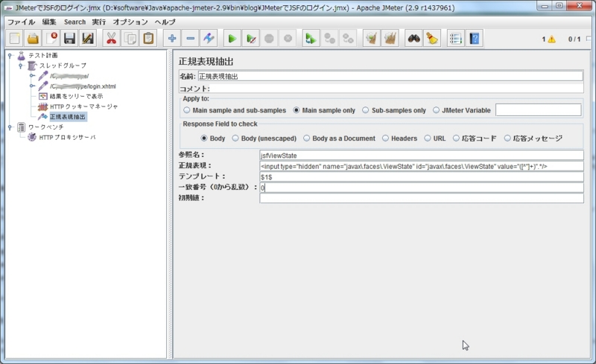Open the 編集 menu
596x364 pixels.
point(49,22)
